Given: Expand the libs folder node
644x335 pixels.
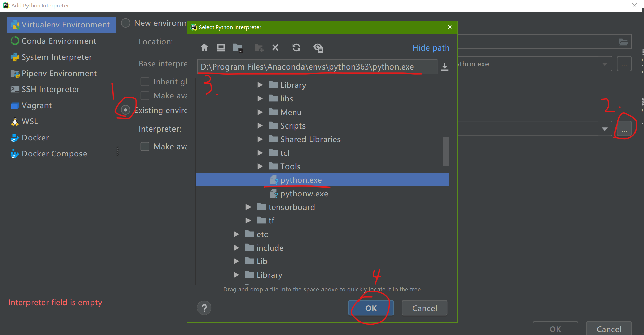Looking at the screenshot, I should click(260, 99).
